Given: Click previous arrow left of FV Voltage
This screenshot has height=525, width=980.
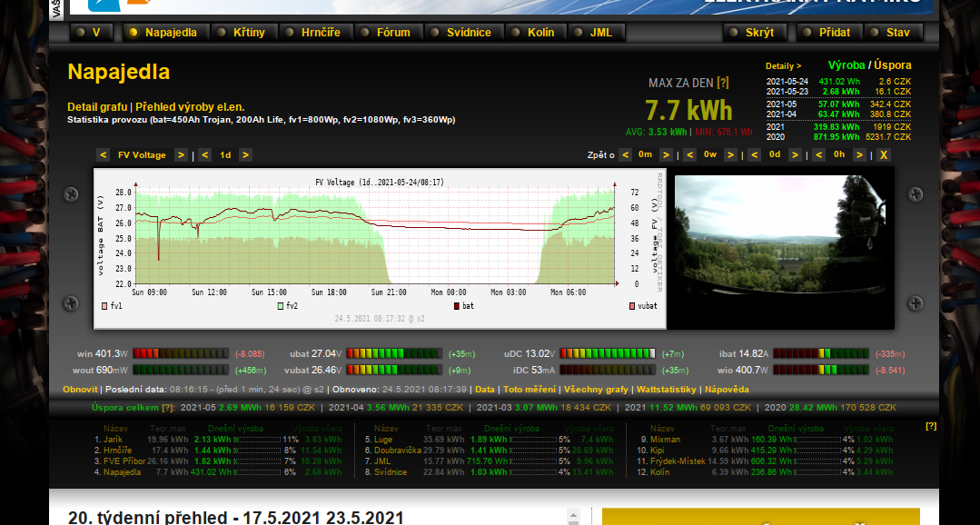Looking at the screenshot, I should pos(103,155).
